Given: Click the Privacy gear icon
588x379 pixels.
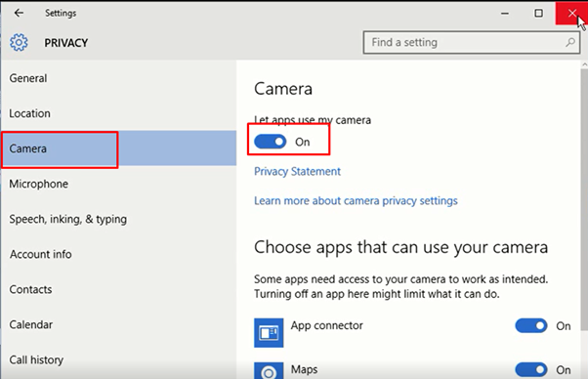Looking at the screenshot, I should [x=19, y=42].
